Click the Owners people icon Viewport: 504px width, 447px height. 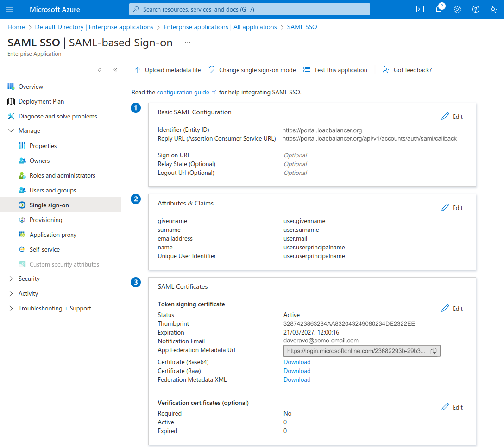[22, 161]
